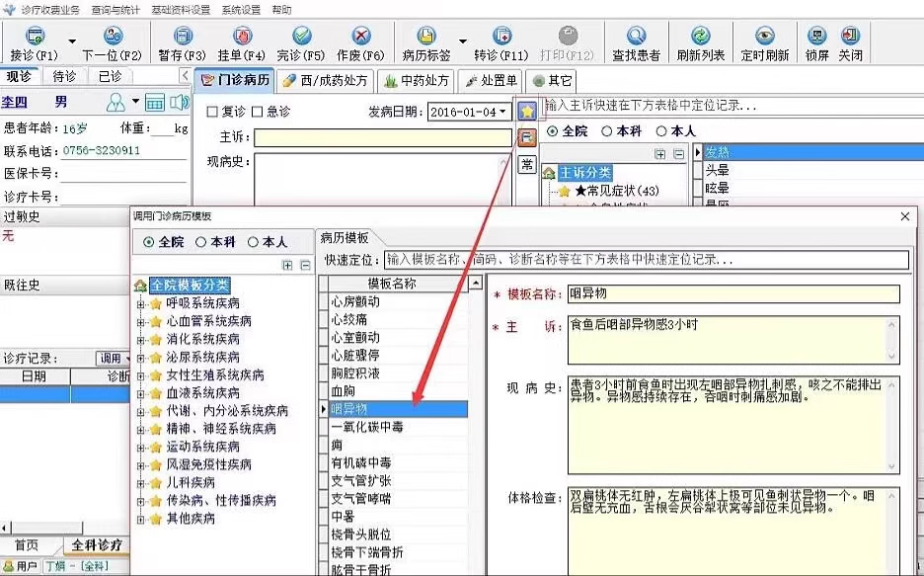Click the 常 common phrases button
This screenshot has height=576, width=924.
[x=527, y=164]
